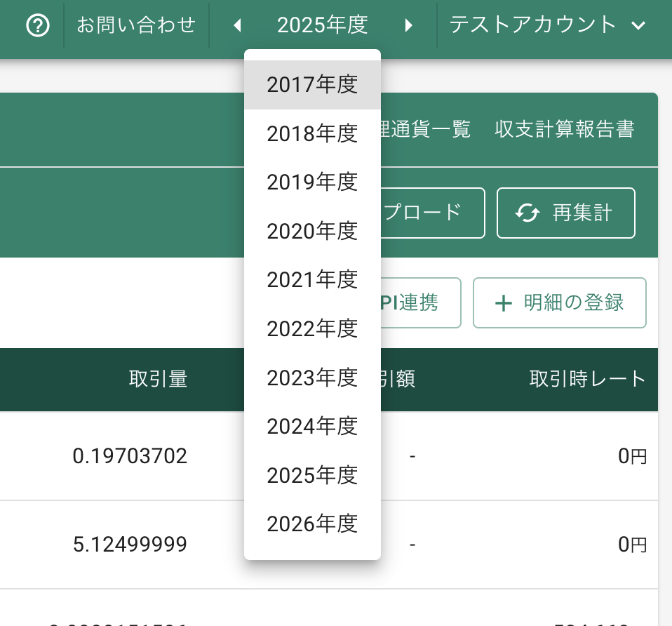Go to previous fiscal year arrow
Screen dimensions: 672x626
pyautogui.click(x=237, y=25)
